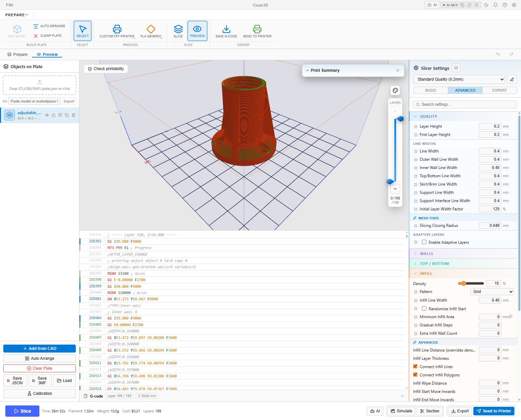The image size is (521, 420).
Task: Open the color palette icon for adjustable object
Action: click(60, 115)
